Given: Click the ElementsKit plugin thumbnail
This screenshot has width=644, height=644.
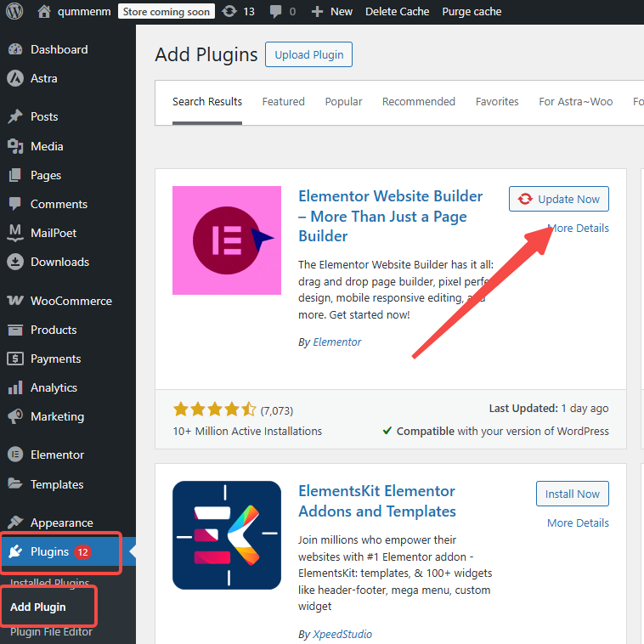Looking at the screenshot, I should (226, 535).
